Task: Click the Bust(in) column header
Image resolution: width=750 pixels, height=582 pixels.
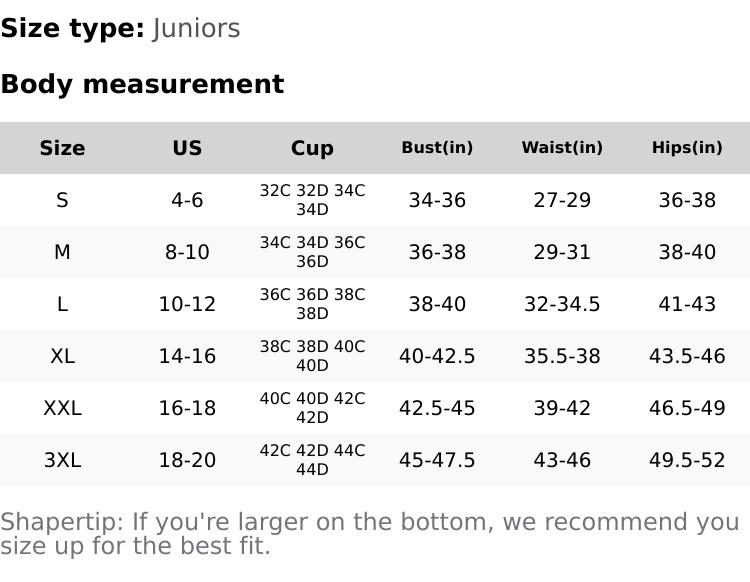Action: [x=437, y=148]
